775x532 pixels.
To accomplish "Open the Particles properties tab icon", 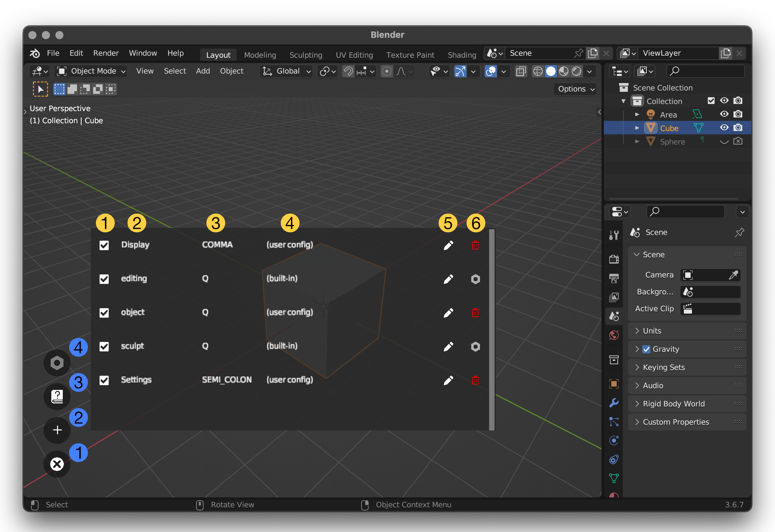I will click(614, 421).
